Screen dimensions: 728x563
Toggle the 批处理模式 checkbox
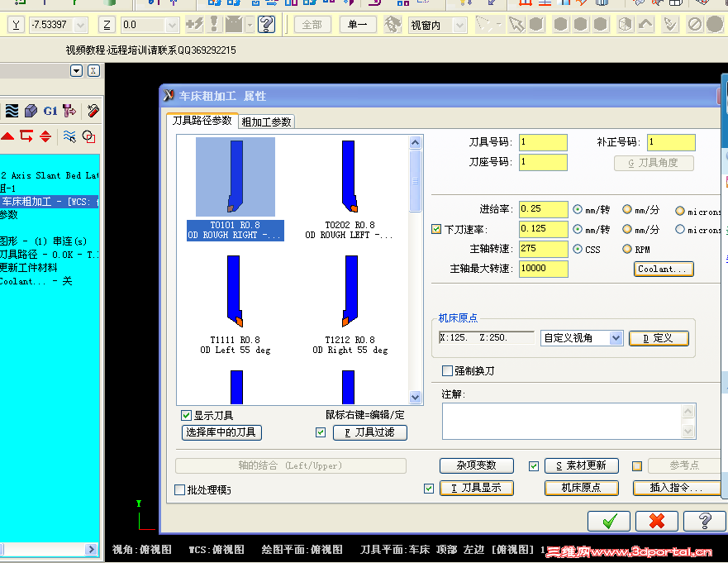click(179, 489)
